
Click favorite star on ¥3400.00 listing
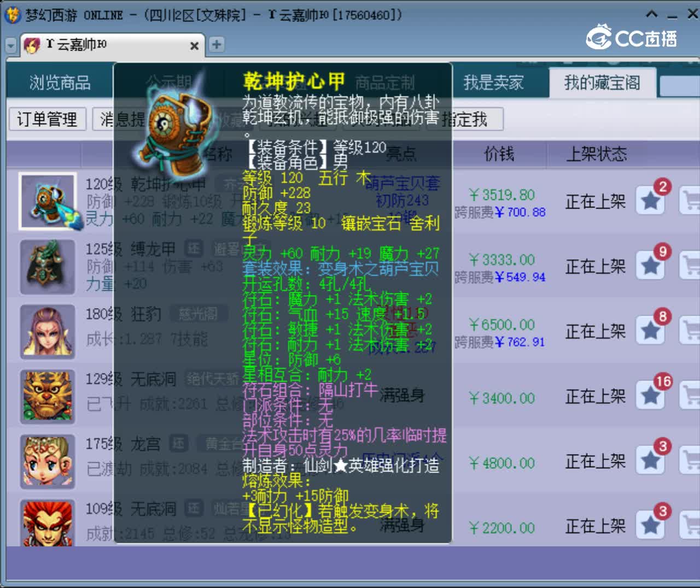coord(651,396)
